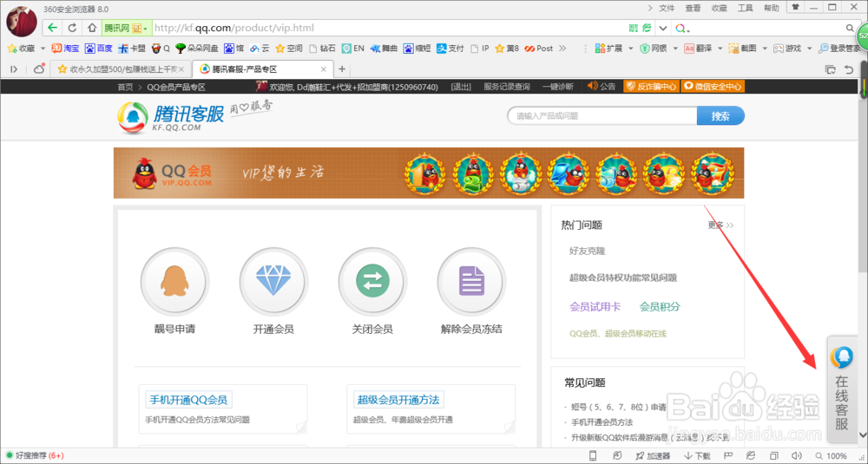
Task: Click the undo closed tab icon
Action: tap(849, 69)
